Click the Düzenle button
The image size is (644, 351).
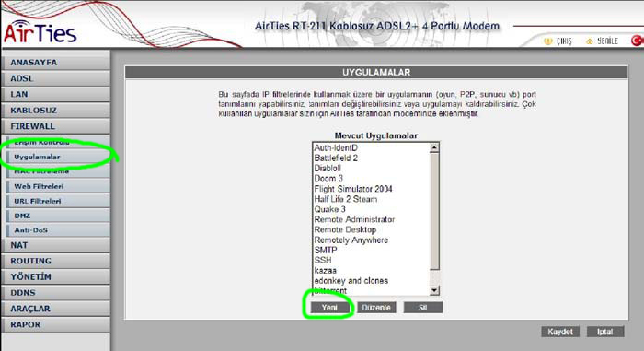(376, 308)
